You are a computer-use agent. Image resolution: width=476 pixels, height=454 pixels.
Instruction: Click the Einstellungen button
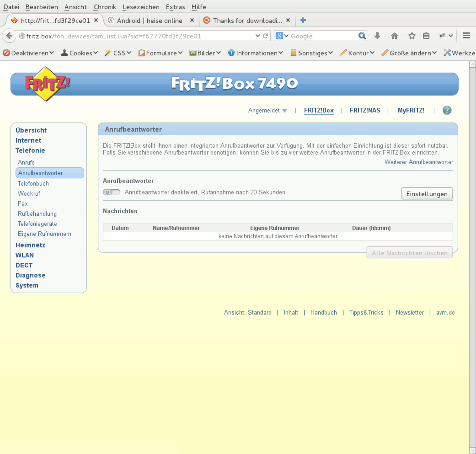coord(427,194)
